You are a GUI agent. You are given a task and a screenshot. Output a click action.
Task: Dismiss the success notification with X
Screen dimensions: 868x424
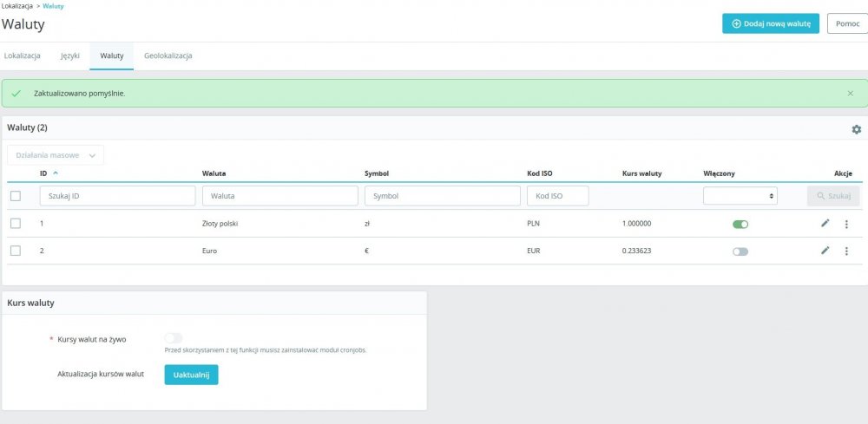tap(851, 94)
